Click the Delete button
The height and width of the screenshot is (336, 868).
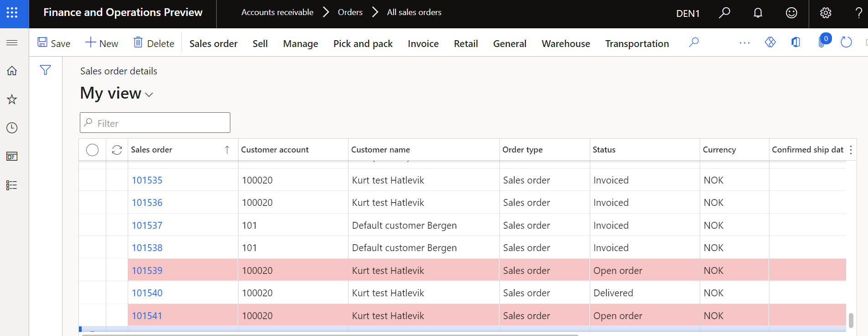(154, 43)
